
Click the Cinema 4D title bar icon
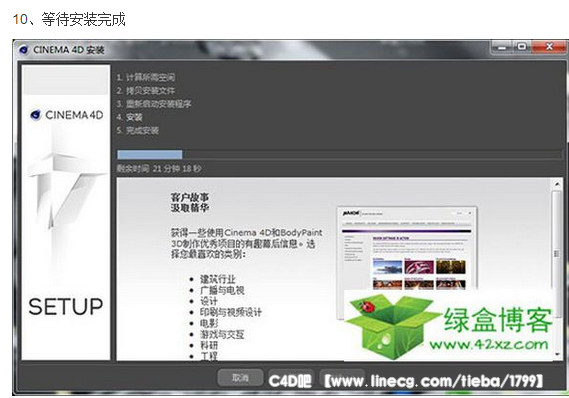[x=24, y=50]
